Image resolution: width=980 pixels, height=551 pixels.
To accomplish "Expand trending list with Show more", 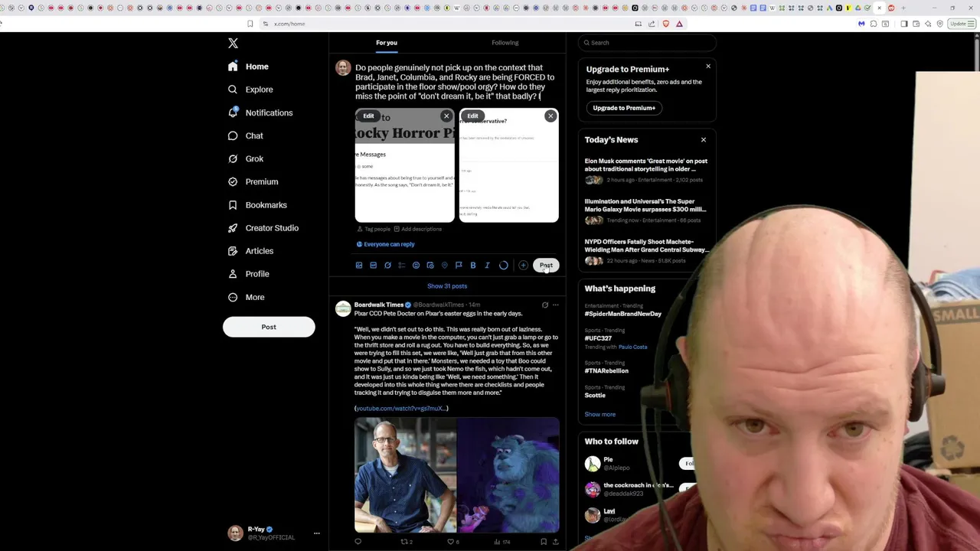I will click(600, 414).
